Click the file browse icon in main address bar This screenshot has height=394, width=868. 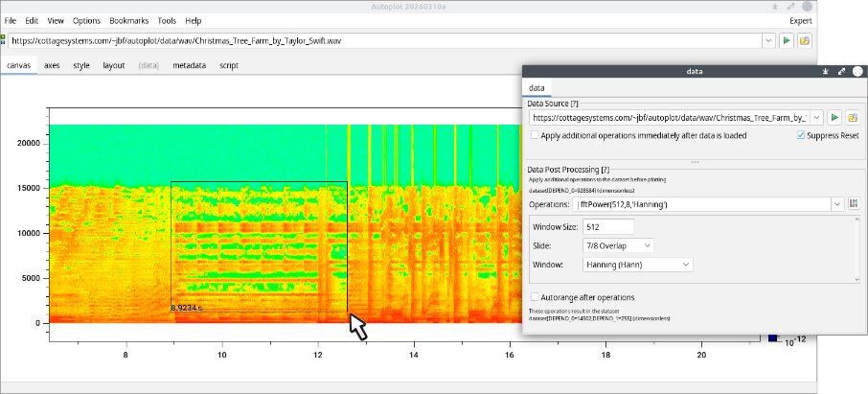(805, 41)
